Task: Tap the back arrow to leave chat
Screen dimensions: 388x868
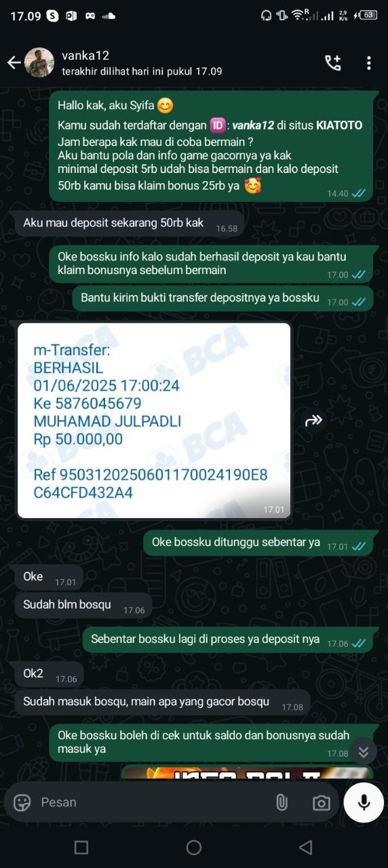Action: pos(14,63)
